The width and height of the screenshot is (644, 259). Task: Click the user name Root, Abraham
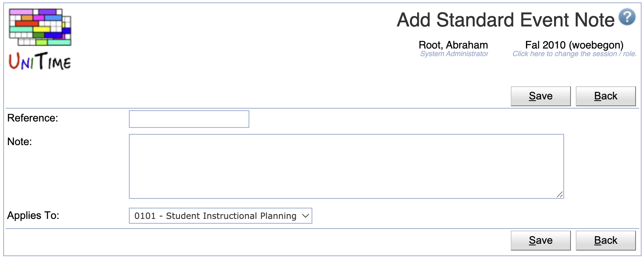453,45
